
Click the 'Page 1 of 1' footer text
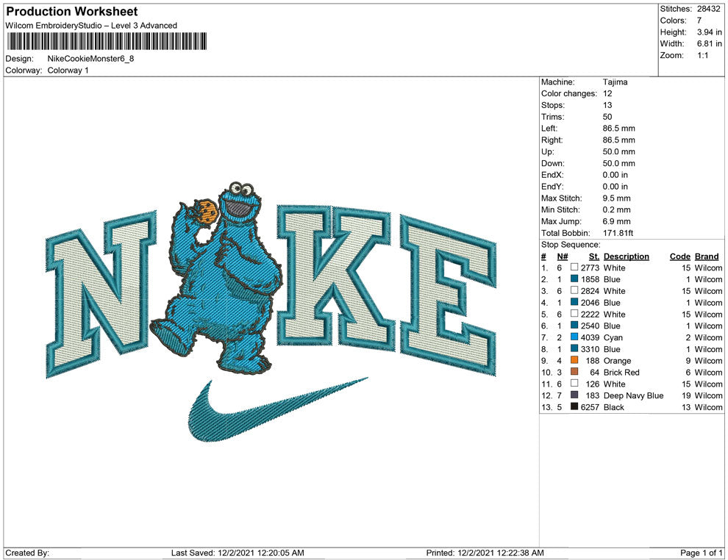(x=701, y=553)
